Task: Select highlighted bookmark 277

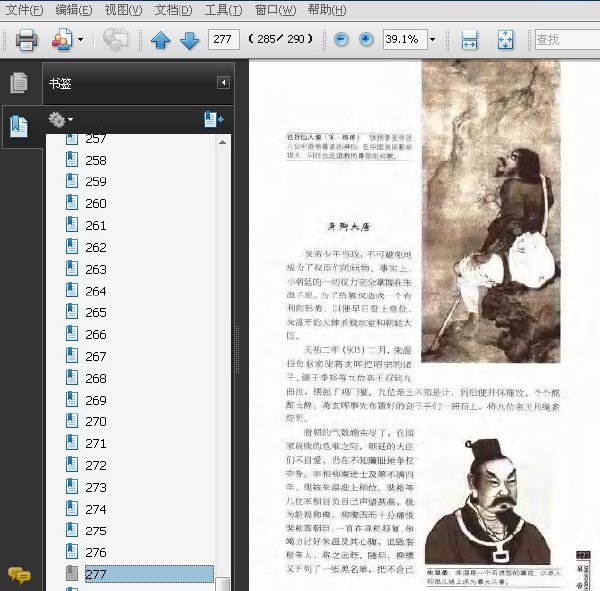Action: (x=149, y=574)
